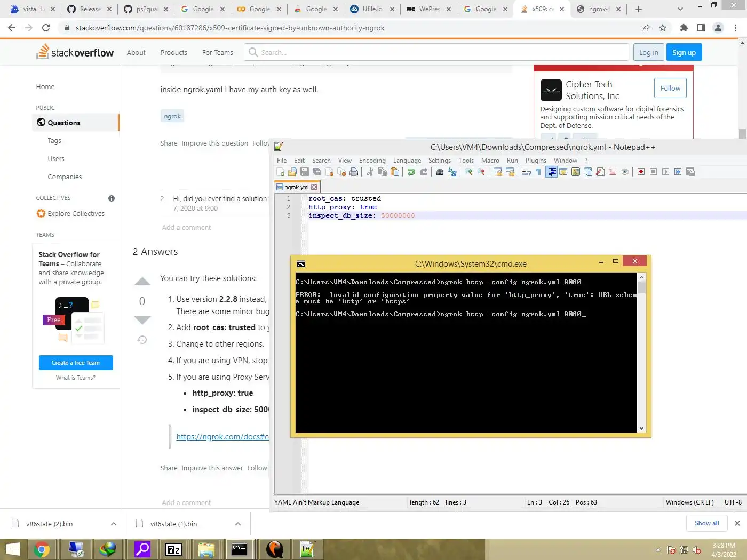Viewport: 747px width, 560px height.
Task: Open the ngrok tag link
Action: (x=172, y=116)
